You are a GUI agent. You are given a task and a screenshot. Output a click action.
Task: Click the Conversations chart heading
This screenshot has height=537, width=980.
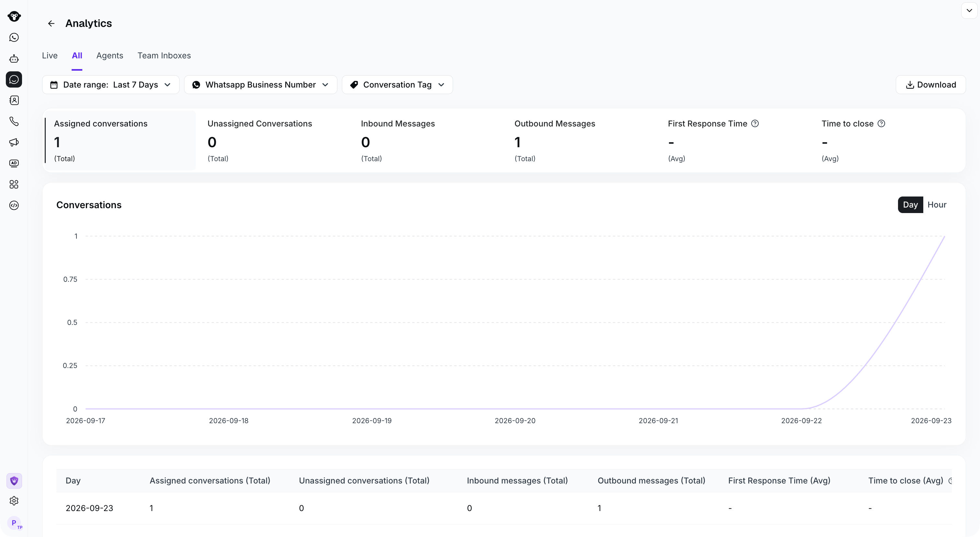click(x=89, y=205)
